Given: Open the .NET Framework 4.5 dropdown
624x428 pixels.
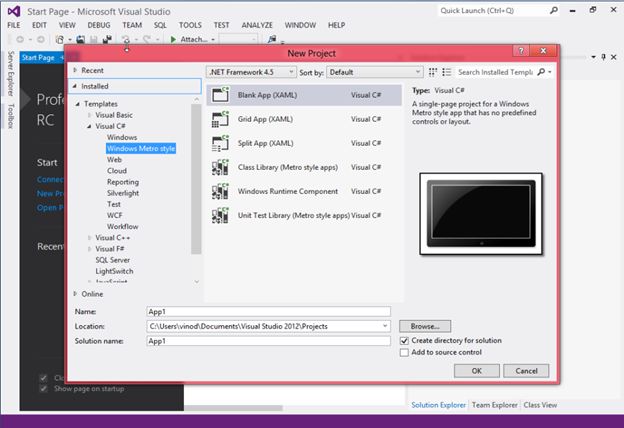Looking at the screenshot, I should (251, 72).
